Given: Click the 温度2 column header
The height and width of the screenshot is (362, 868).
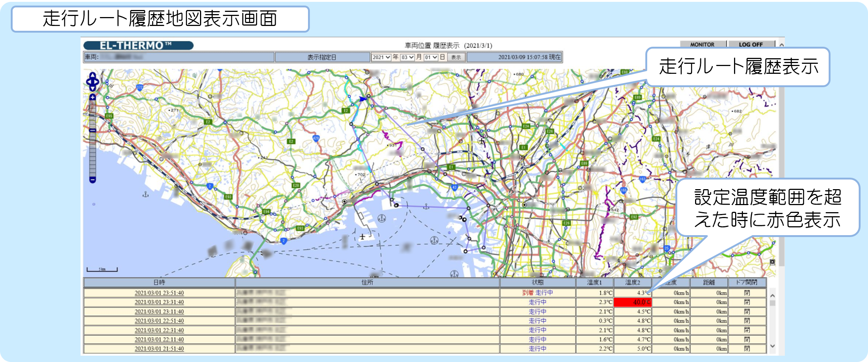Looking at the screenshot, I should (x=633, y=283).
